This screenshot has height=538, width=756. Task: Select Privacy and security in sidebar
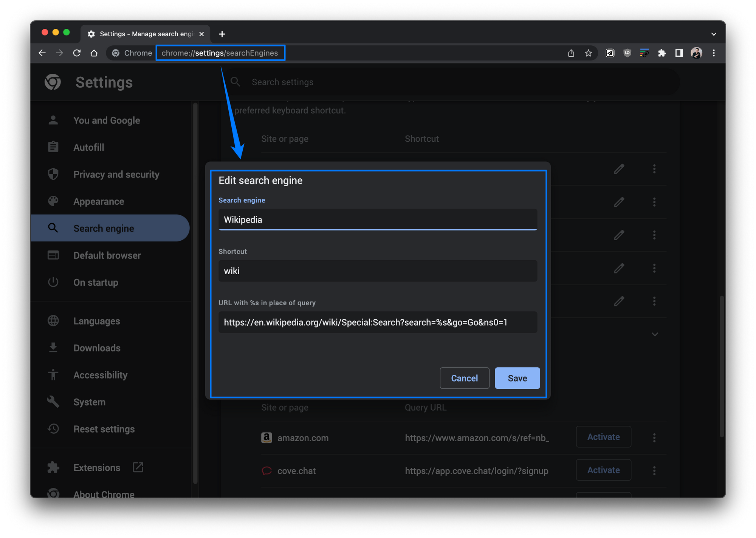coord(116,175)
